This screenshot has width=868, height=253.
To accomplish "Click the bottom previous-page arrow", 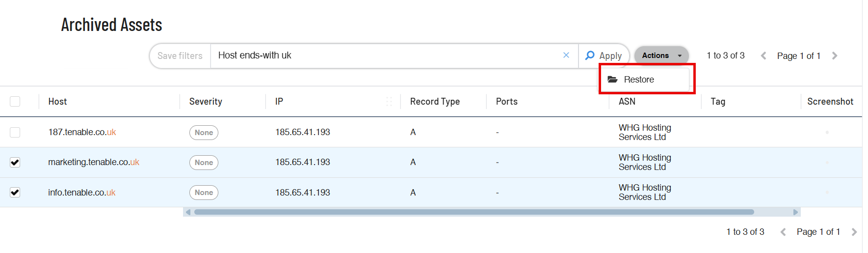I will 783,232.
